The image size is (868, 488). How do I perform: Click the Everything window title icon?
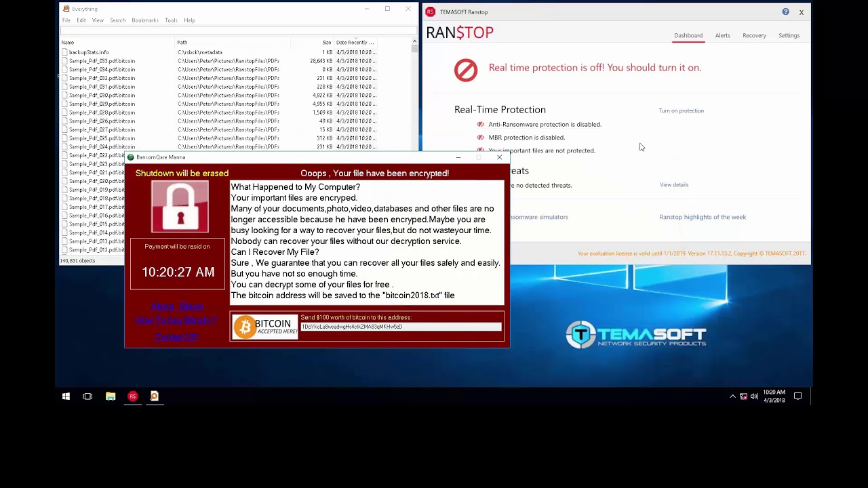click(66, 9)
